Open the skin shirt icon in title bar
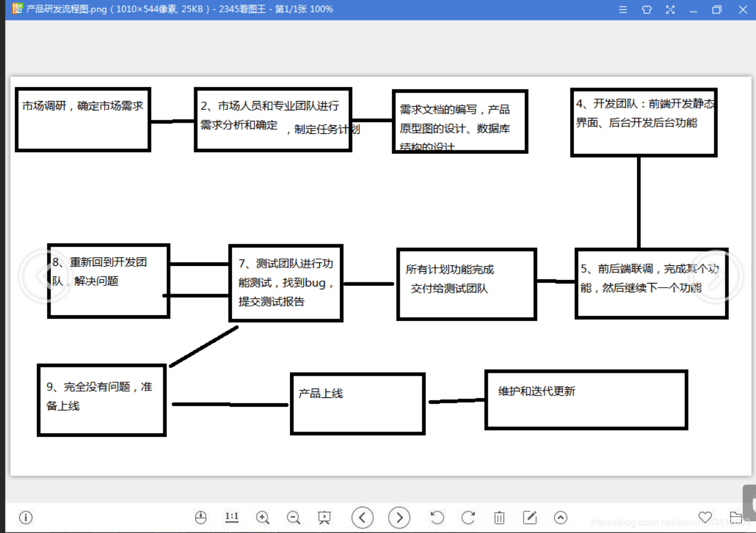The height and width of the screenshot is (533, 756). coord(647,9)
